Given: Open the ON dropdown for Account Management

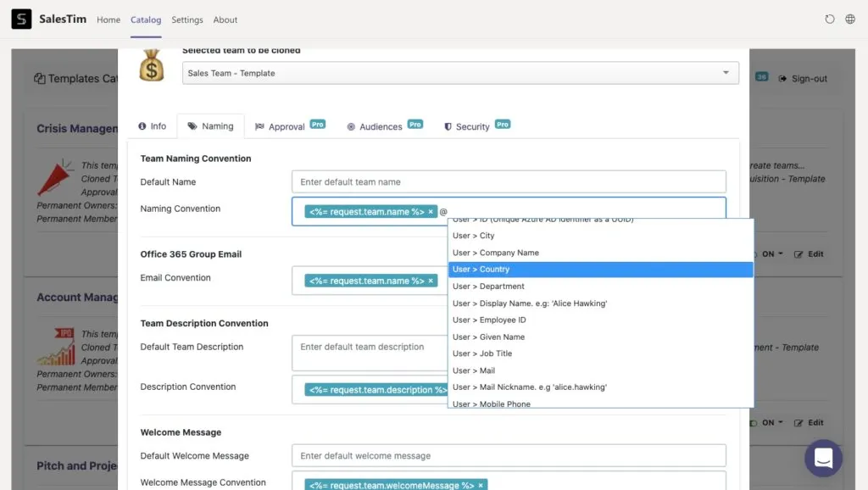Looking at the screenshot, I should [x=771, y=422].
